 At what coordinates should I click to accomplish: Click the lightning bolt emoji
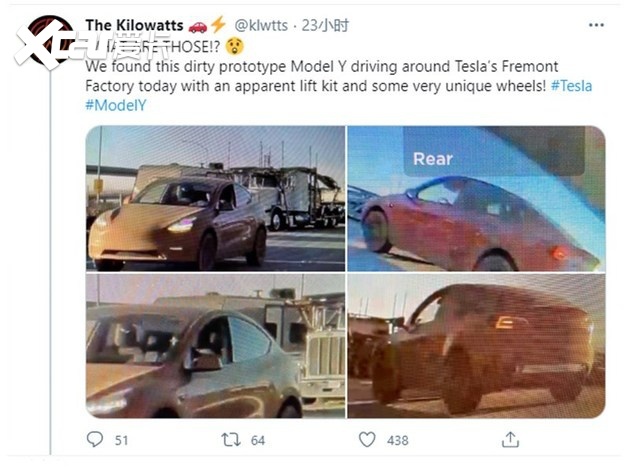218,24
